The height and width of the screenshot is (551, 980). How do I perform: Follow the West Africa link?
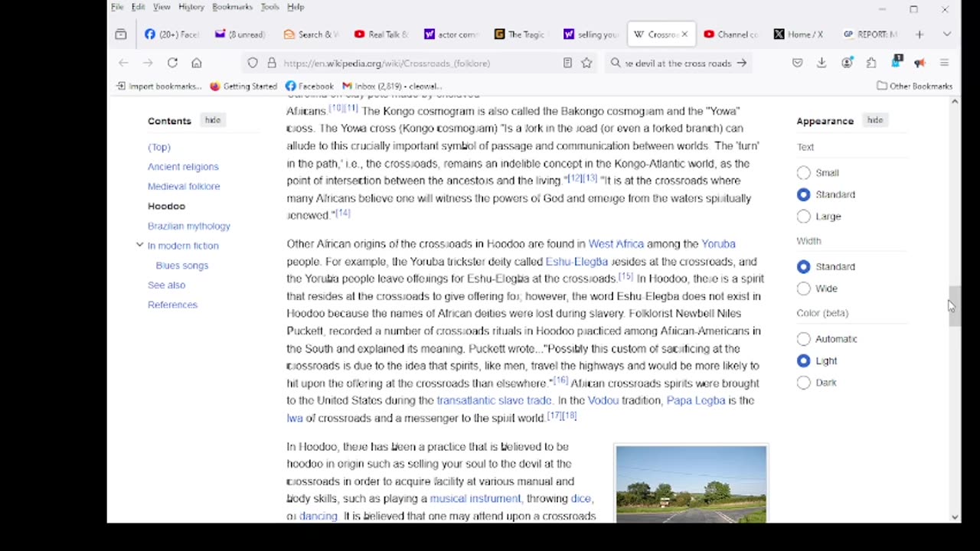[616, 244]
